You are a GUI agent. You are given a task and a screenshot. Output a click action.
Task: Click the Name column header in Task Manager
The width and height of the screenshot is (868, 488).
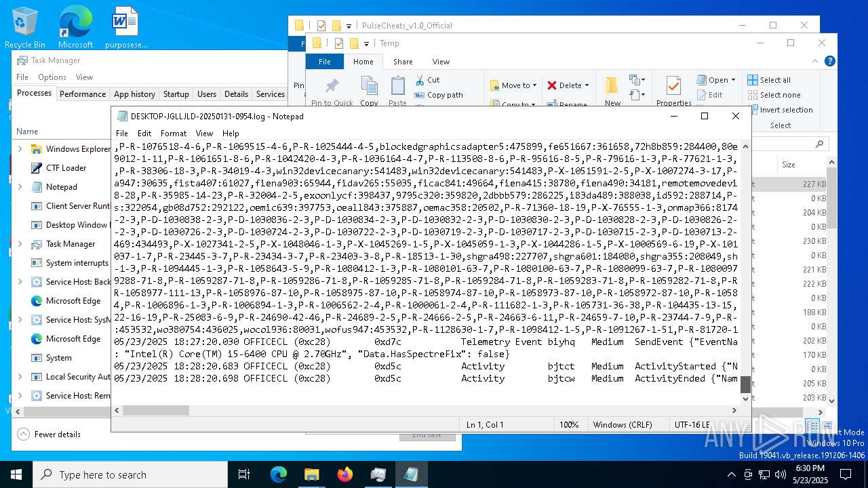[27, 131]
